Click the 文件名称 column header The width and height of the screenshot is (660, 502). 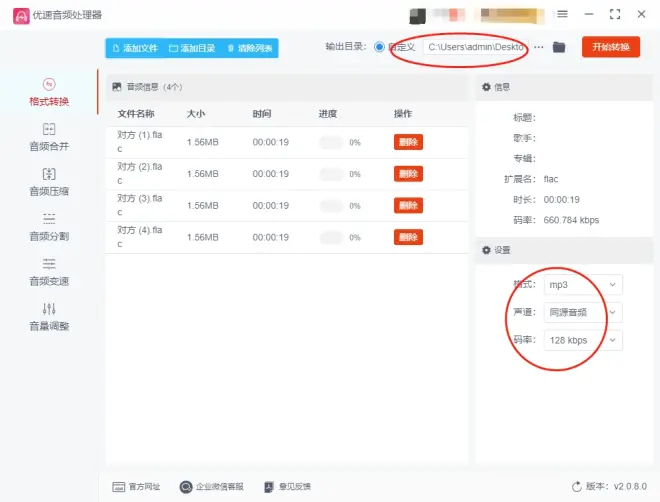[x=136, y=114]
